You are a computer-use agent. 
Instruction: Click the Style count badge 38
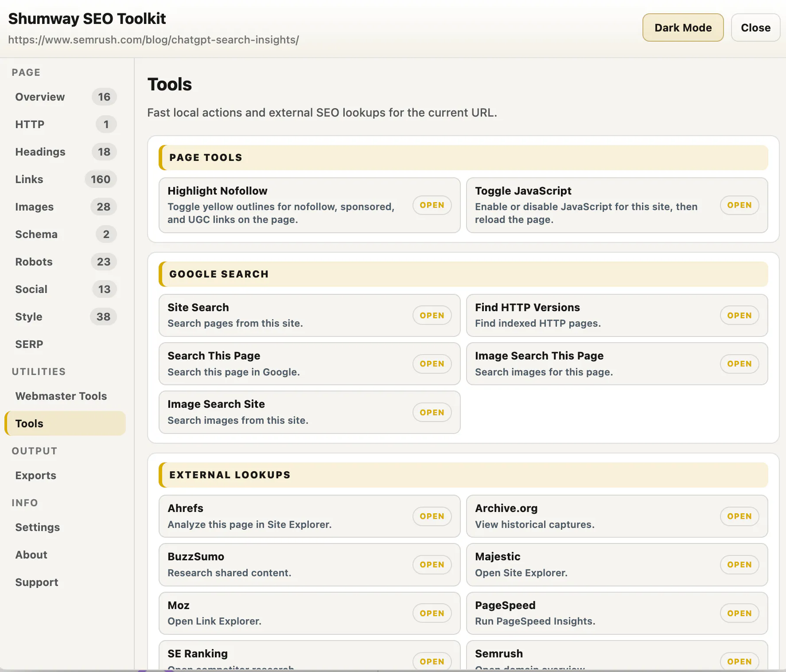(x=103, y=316)
